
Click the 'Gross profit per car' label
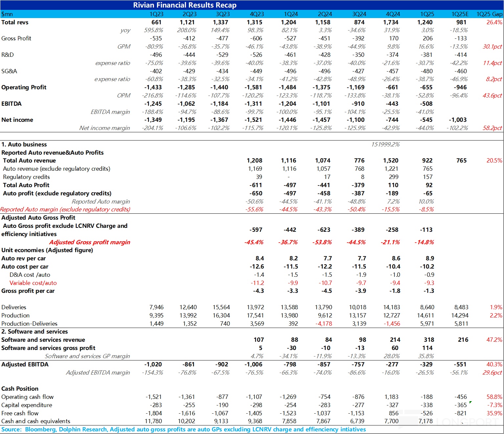click(x=28, y=291)
